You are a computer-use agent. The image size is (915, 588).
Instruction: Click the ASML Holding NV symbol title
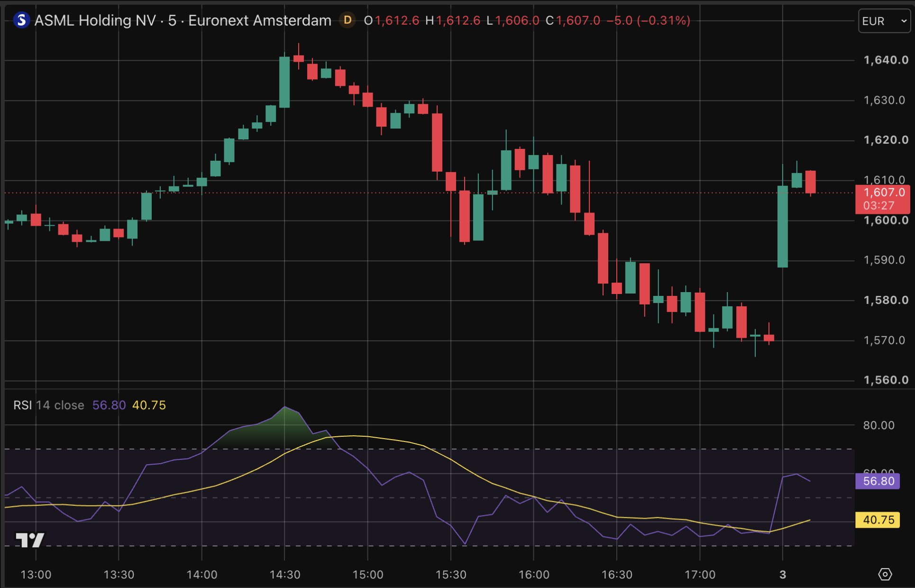95,20
